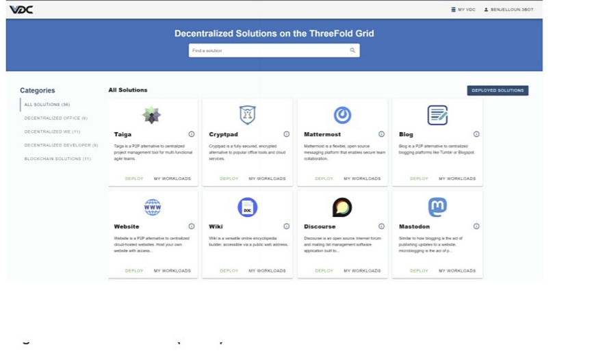Click the Mastodon logo icon
This screenshot has width=616, height=364.
click(x=437, y=207)
